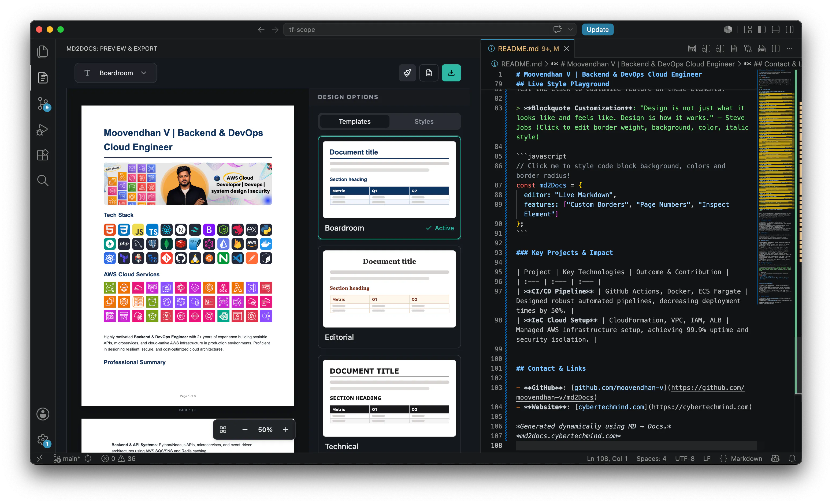Image resolution: width=832 pixels, height=504 pixels.
Task: Zoom in with the plus button
Action: click(286, 430)
